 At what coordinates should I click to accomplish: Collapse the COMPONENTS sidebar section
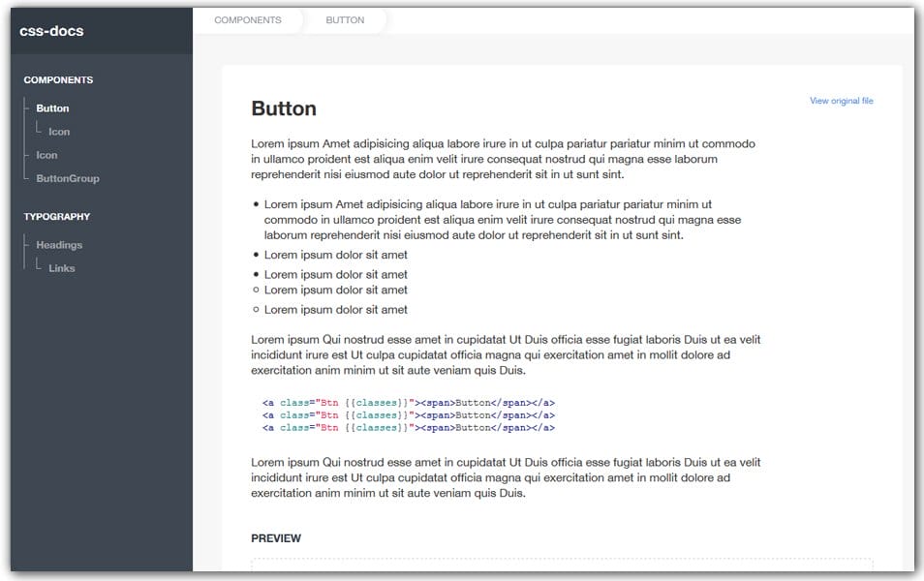(x=58, y=79)
